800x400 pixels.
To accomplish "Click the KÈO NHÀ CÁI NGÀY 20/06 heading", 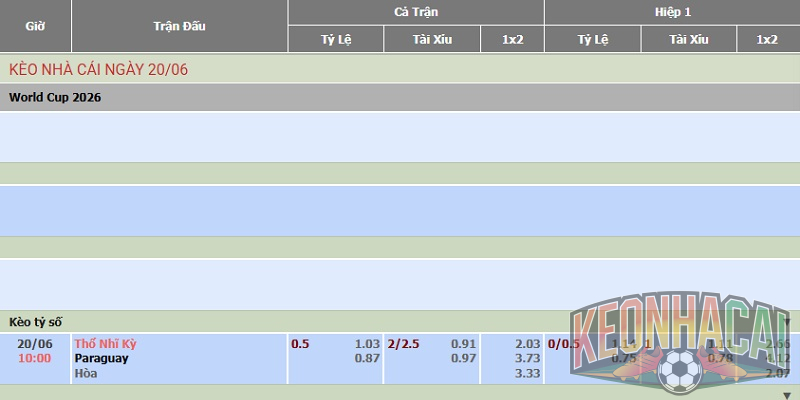I will tap(98, 69).
